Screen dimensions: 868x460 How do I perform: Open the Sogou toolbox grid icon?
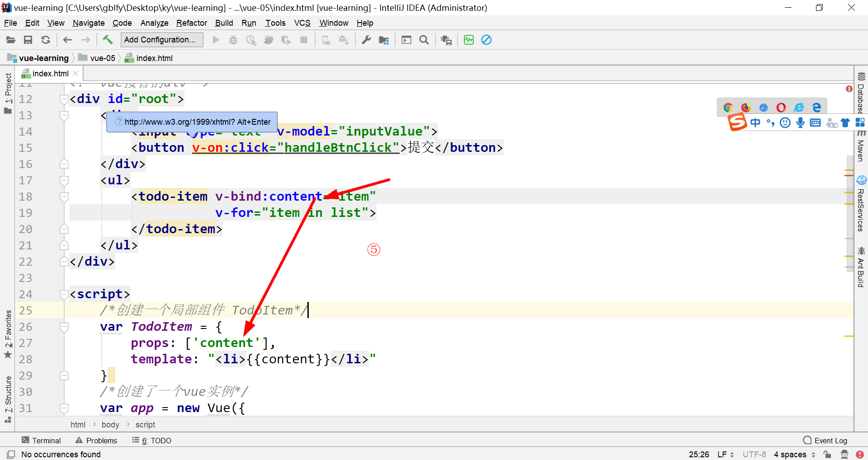point(860,122)
